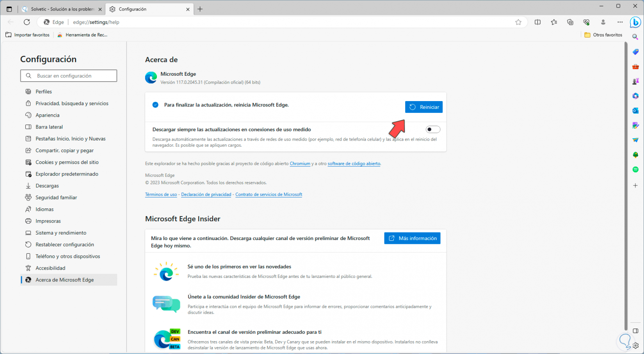Refresh the current page
This screenshot has width=644, height=354.
coord(27,22)
